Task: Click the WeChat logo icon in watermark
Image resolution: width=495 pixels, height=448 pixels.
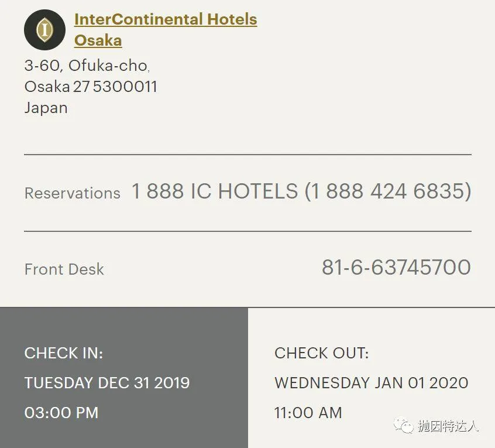Action: click(x=403, y=426)
